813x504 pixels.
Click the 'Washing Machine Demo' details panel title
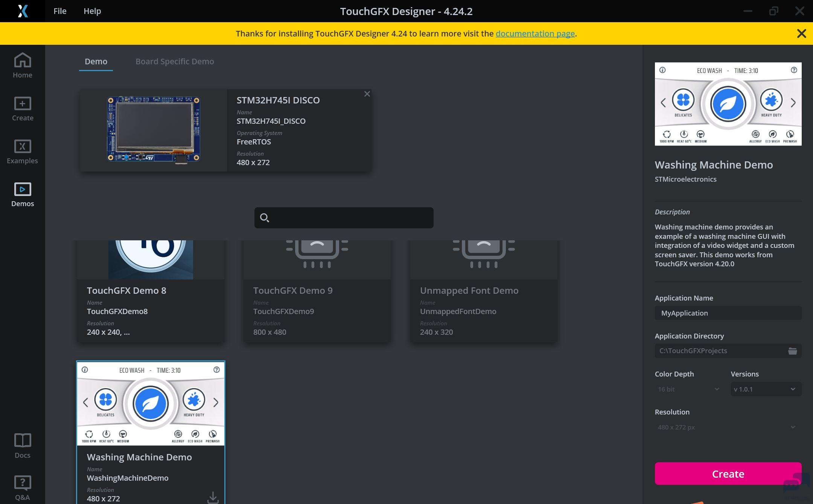coord(714,165)
